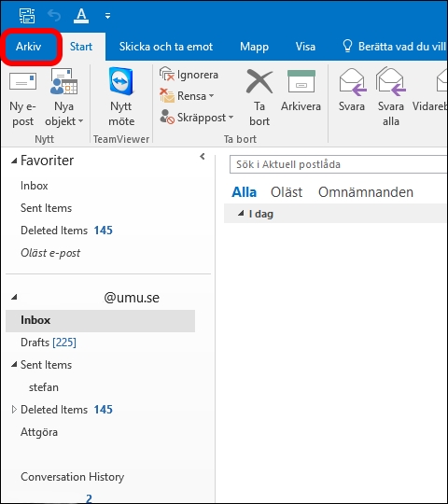Click the Ignorera conversation icon

coord(166,74)
